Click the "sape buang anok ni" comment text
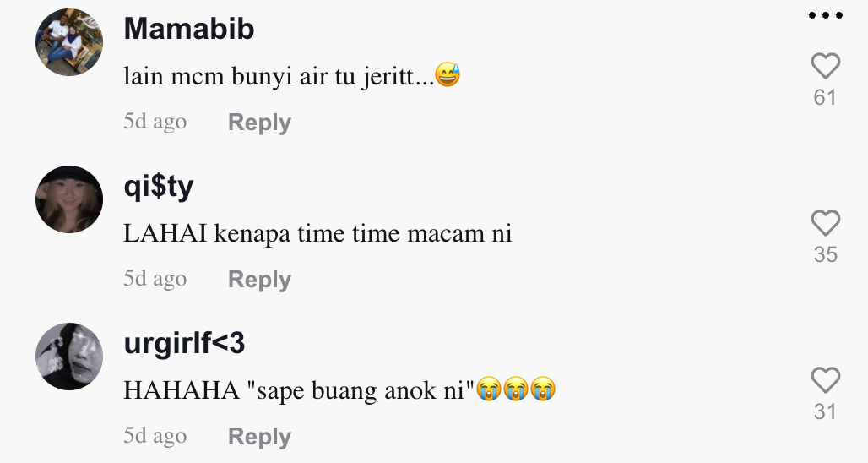Viewport: 868px width, 463px height. click(299, 391)
